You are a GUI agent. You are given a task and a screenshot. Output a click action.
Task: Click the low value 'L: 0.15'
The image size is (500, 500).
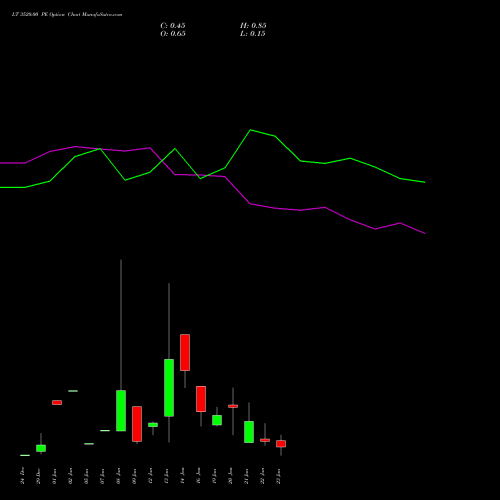253,34
